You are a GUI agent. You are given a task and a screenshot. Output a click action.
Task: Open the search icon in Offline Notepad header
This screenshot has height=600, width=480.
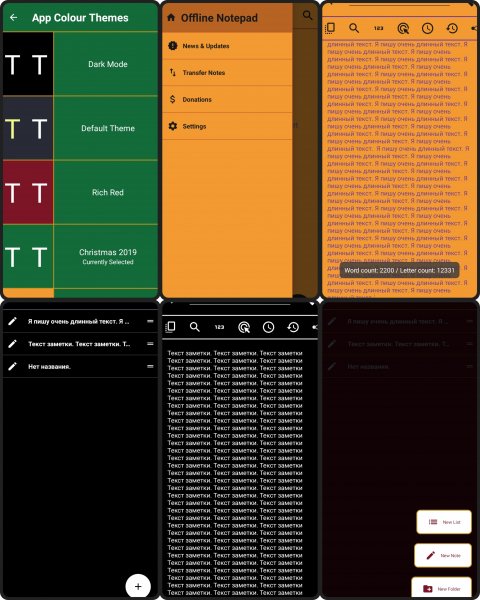307,15
